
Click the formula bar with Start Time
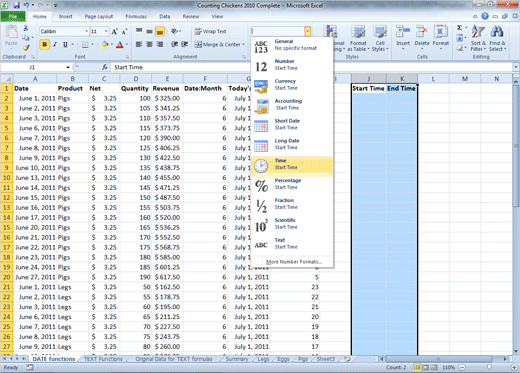pyautogui.click(x=311, y=67)
